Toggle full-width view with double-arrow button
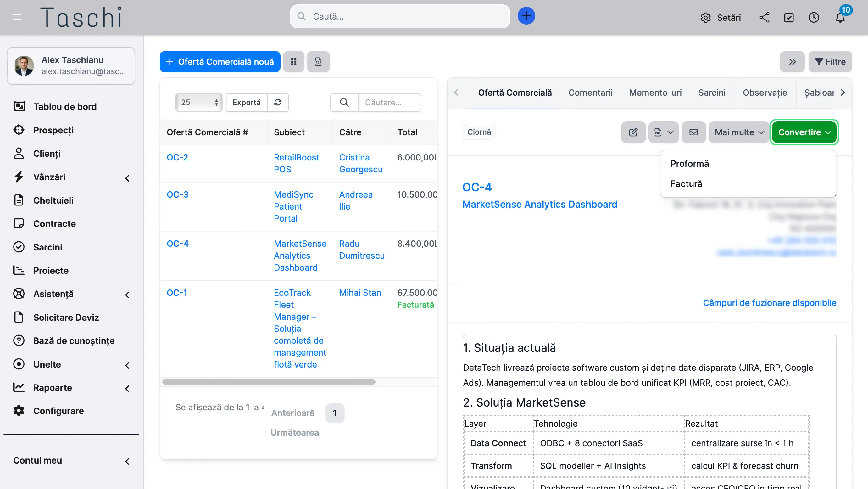This screenshot has width=868, height=489. tap(792, 62)
